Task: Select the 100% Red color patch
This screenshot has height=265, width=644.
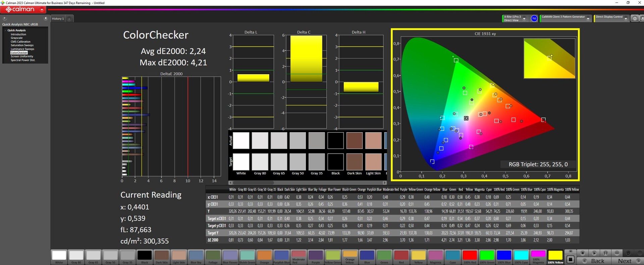Action: 470,256
